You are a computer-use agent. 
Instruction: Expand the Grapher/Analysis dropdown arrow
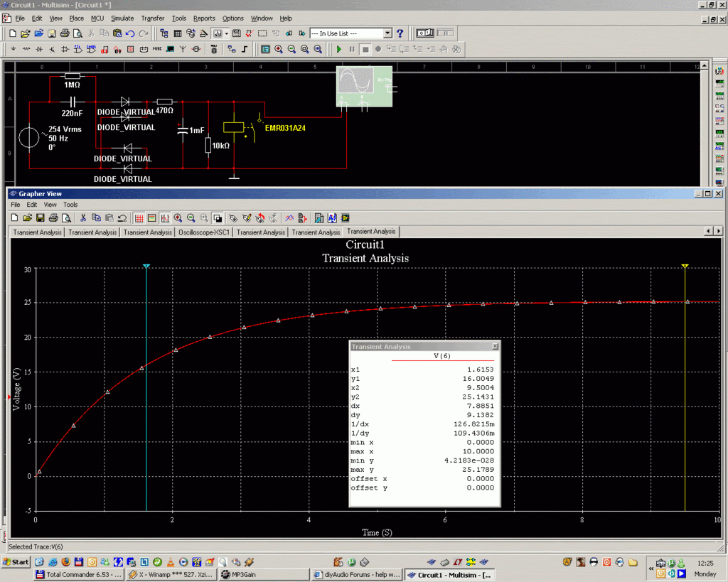coord(227,33)
